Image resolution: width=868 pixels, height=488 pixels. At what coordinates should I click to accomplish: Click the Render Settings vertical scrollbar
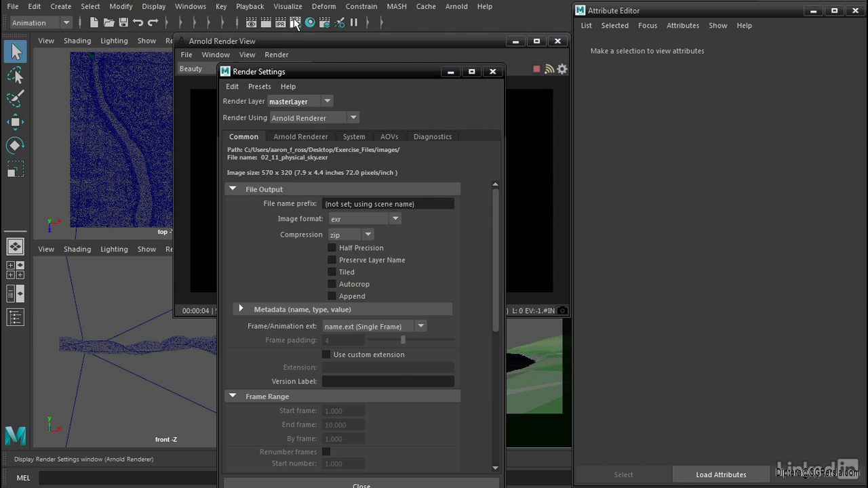495,261
